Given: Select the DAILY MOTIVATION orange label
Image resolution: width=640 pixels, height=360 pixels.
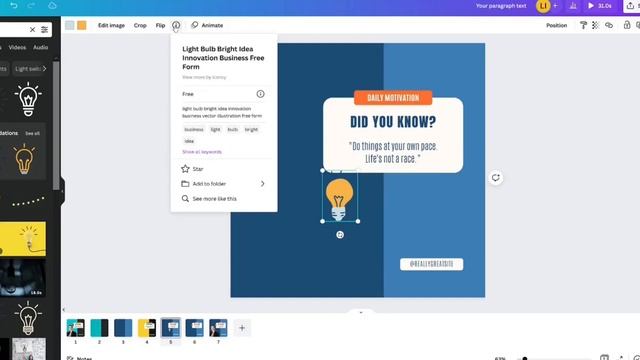Looking at the screenshot, I should coord(393,98).
